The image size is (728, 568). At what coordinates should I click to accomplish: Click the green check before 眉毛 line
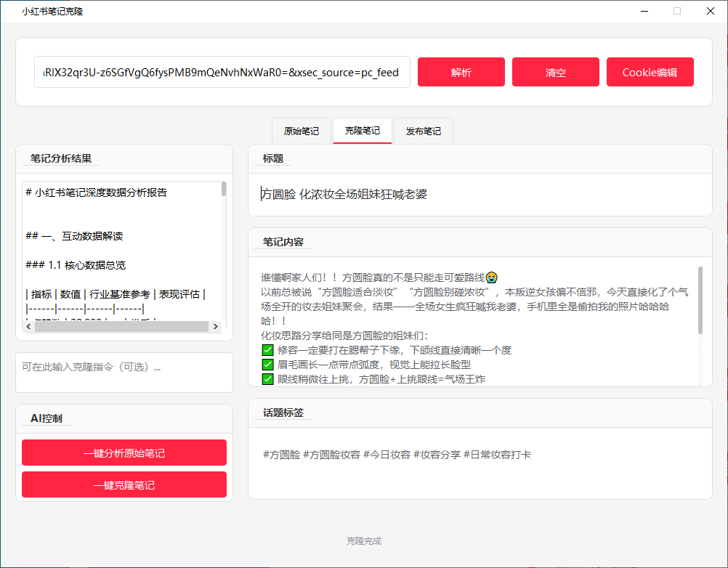[x=267, y=365]
